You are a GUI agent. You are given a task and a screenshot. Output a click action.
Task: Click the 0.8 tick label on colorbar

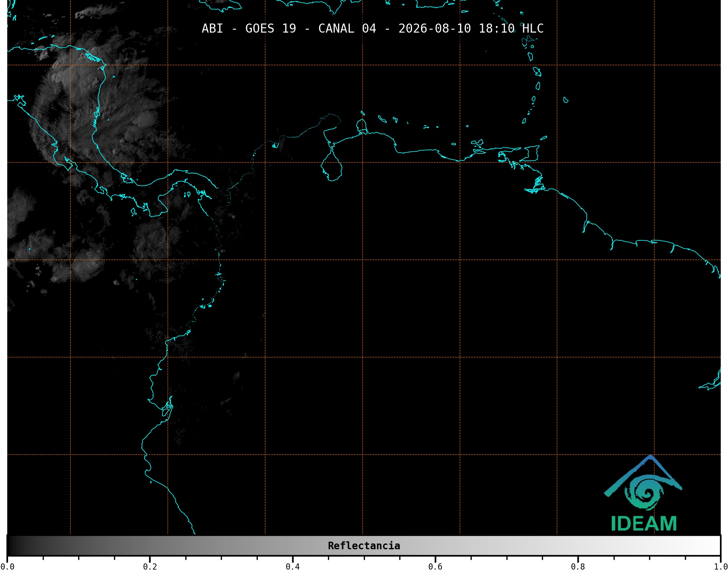tap(578, 567)
